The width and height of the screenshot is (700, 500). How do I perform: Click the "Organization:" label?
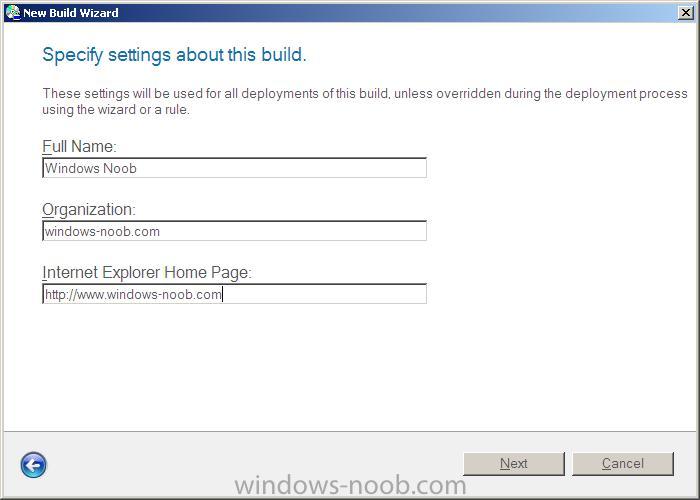tap(89, 210)
